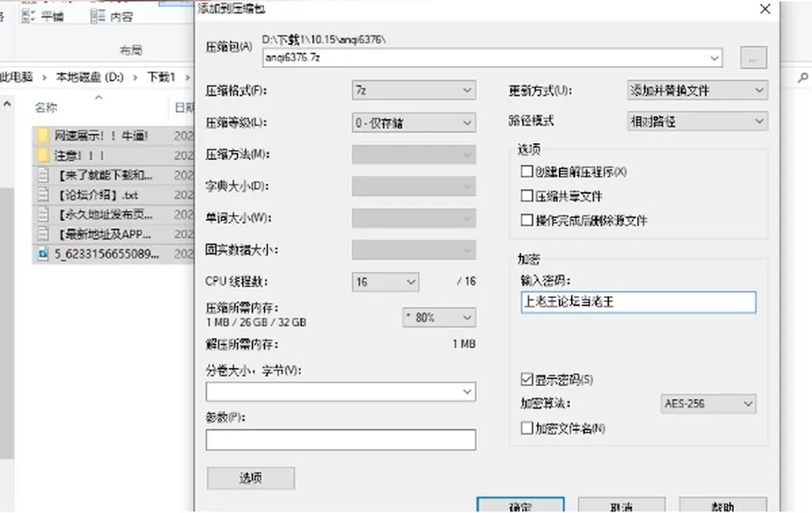Click the file icon of 【最新地址及APP...
The height and width of the screenshot is (513, 812).
pyautogui.click(x=43, y=234)
